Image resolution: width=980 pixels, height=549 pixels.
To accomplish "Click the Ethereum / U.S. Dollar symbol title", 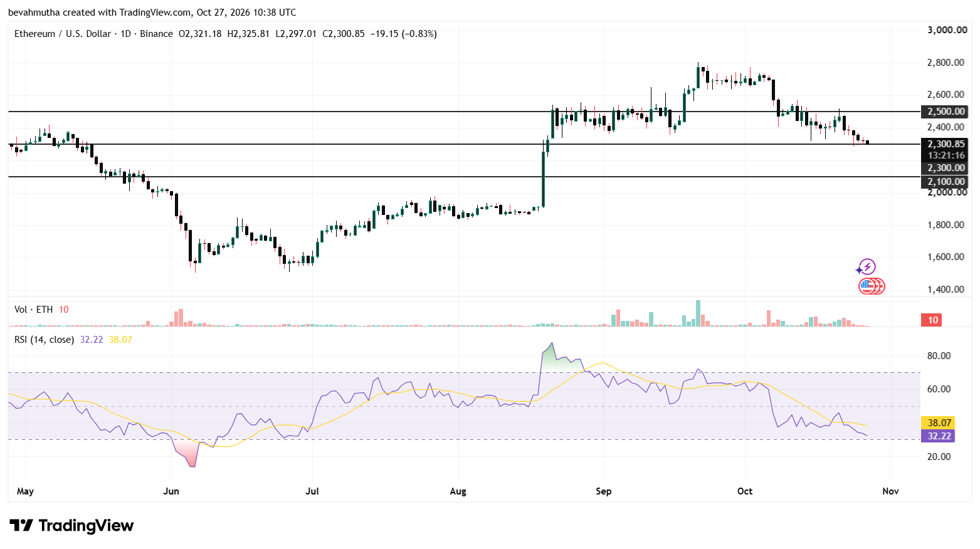I will (x=63, y=34).
